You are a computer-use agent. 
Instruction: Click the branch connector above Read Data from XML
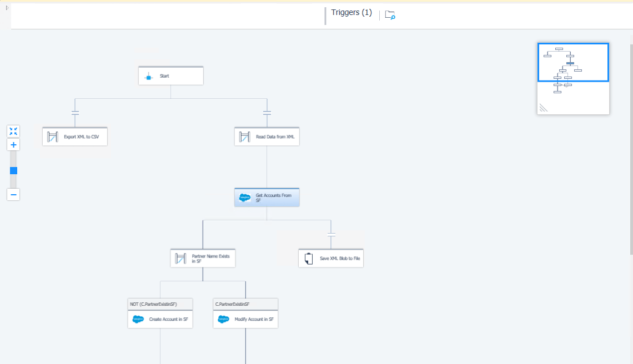click(267, 113)
